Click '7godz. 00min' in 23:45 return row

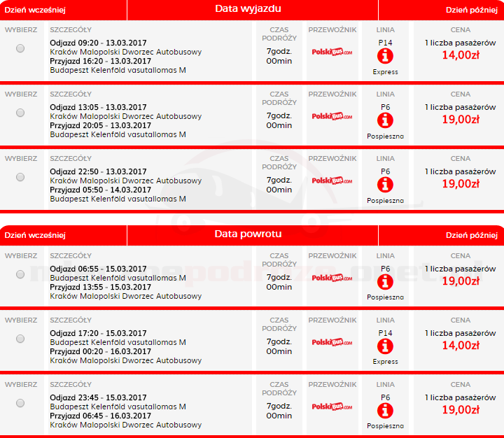(279, 411)
